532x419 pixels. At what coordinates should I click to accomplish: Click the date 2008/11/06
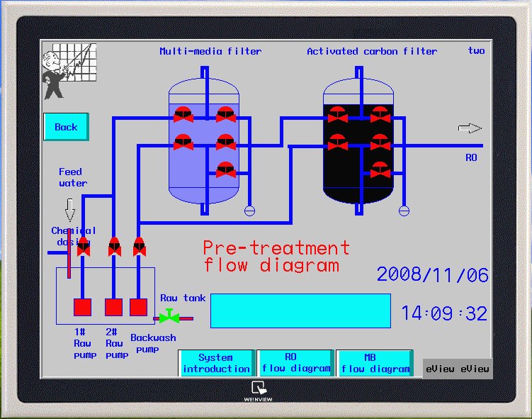[x=433, y=274]
